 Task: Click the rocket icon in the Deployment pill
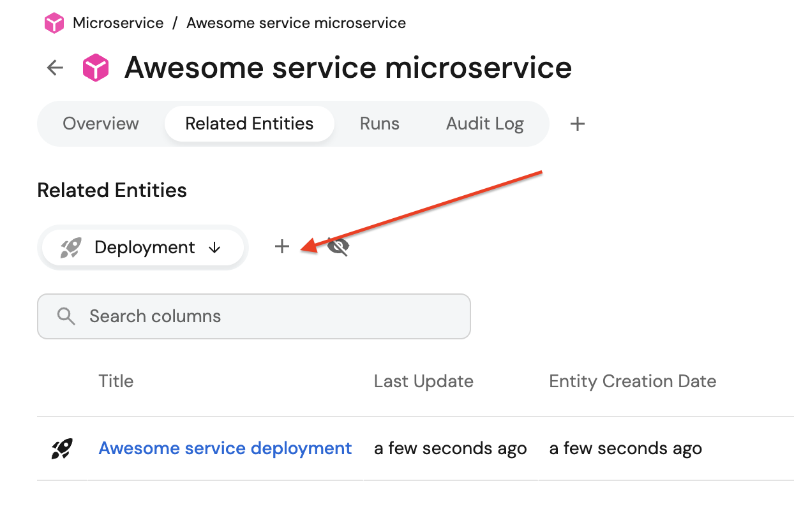click(71, 248)
